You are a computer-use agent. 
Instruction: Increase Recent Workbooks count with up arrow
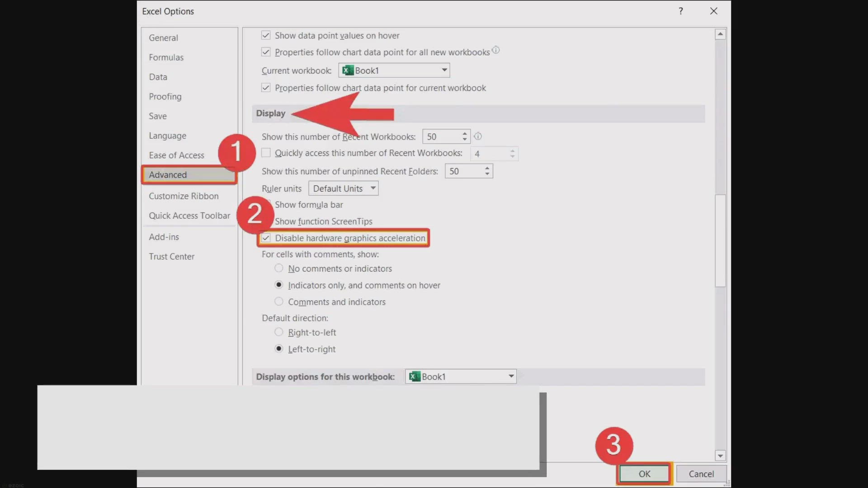click(465, 133)
